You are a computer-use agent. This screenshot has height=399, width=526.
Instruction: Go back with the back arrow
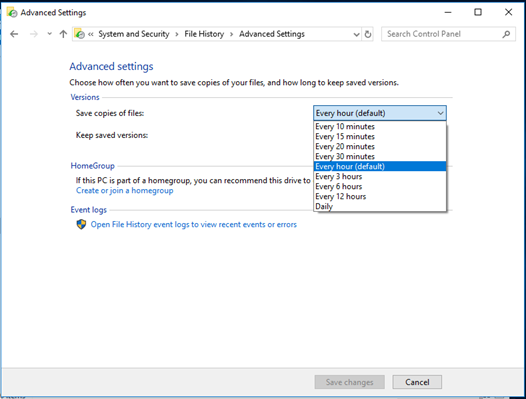pyautogui.click(x=14, y=34)
